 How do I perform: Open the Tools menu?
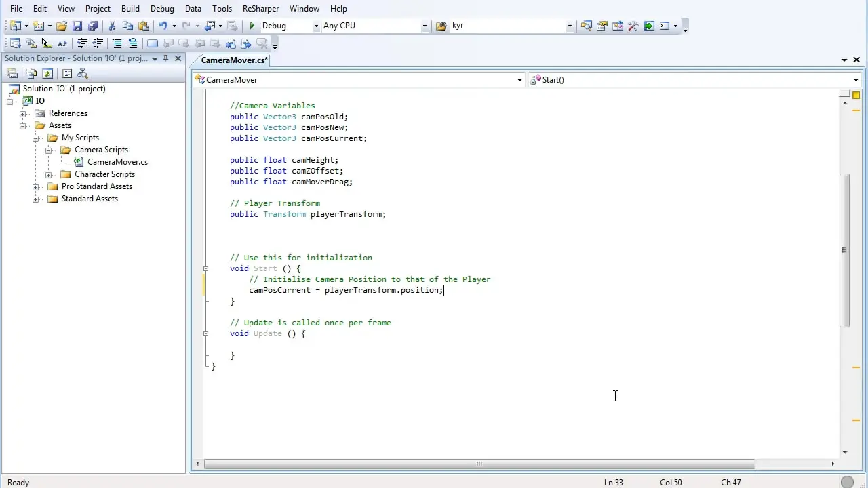point(222,9)
